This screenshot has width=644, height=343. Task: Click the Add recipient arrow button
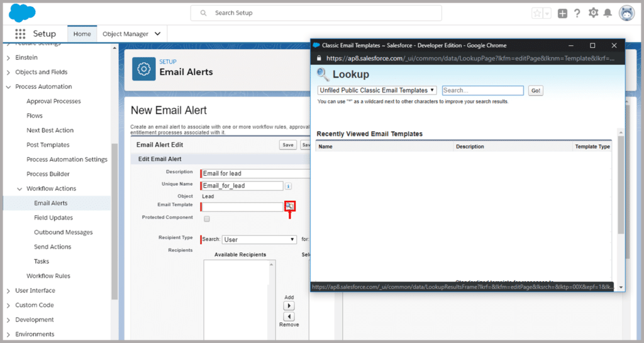[x=289, y=306]
